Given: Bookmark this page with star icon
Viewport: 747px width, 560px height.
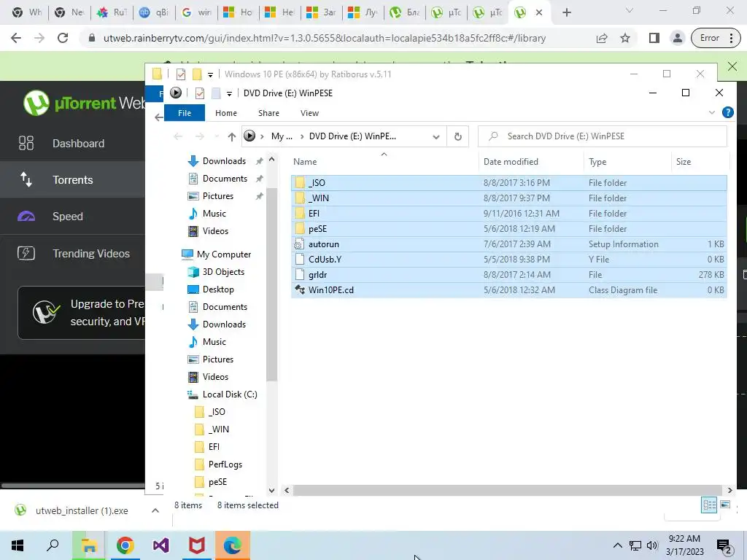Looking at the screenshot, I should (x=625, y=38).
